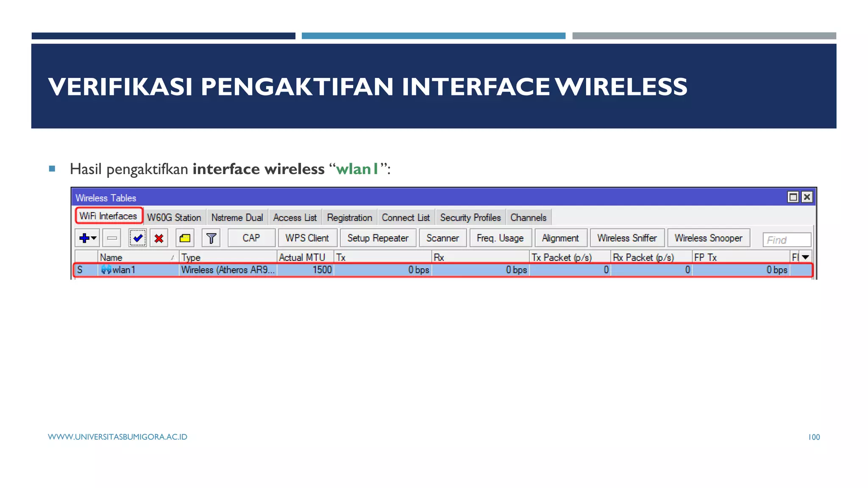
Task: Click the Setup Repeater button
Action: pyautogui.click(x=378, y=238)
